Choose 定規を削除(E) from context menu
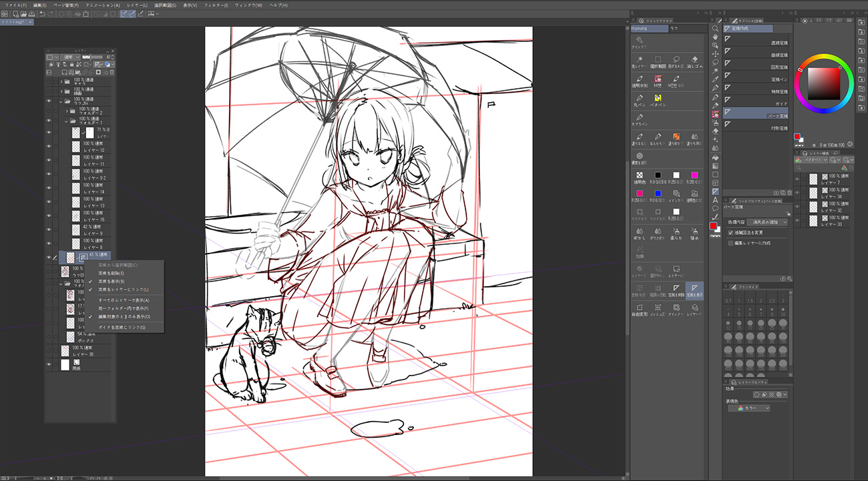This screenshot has height=481, width=868. [x=112, y=274]
